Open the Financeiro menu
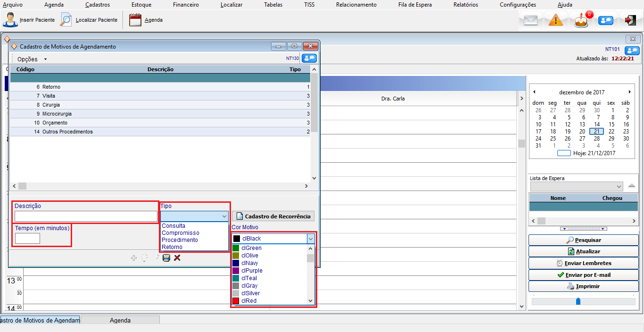 pyautogui.click(x=186, y=5)
